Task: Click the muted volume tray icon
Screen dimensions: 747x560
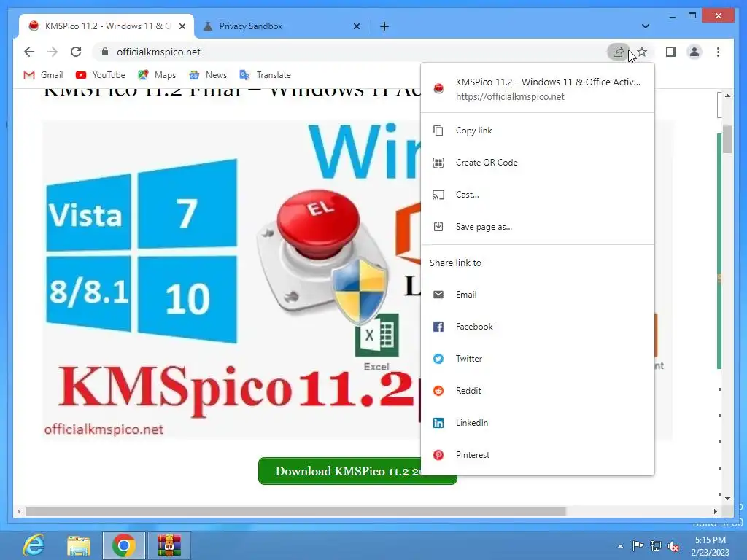Action: click(673, 545)
